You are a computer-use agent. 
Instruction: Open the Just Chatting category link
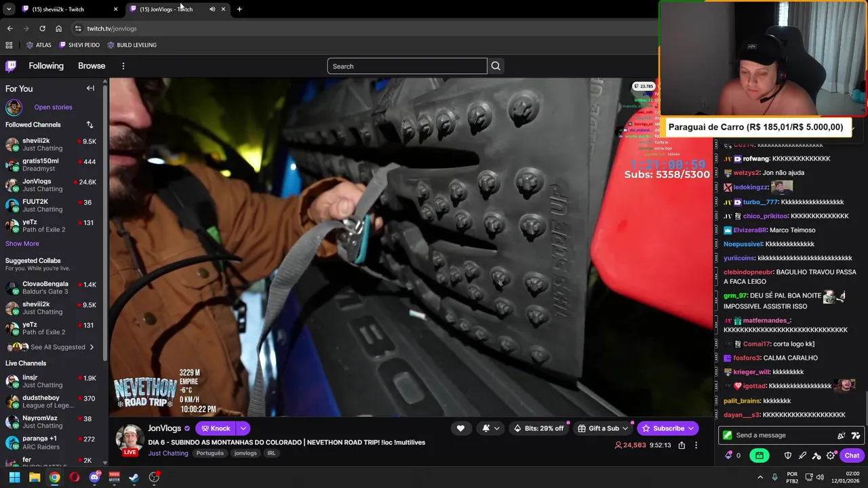pyautogui.click(x=168, y=453)
